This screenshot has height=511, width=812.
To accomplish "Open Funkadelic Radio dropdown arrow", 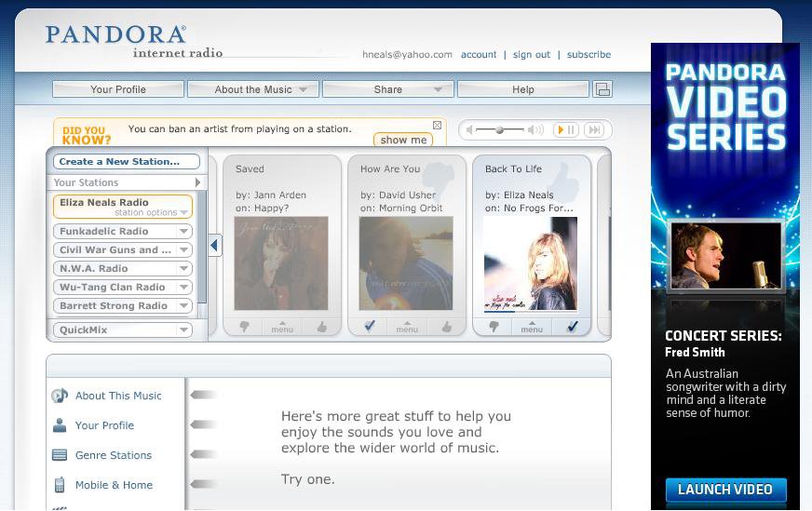I will tap(183, 232).
